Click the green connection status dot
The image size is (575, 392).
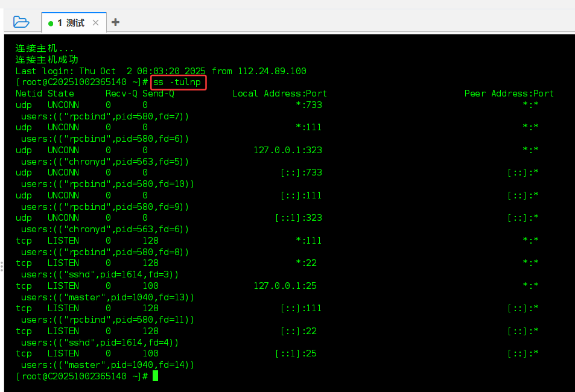(x=51, y=24)
